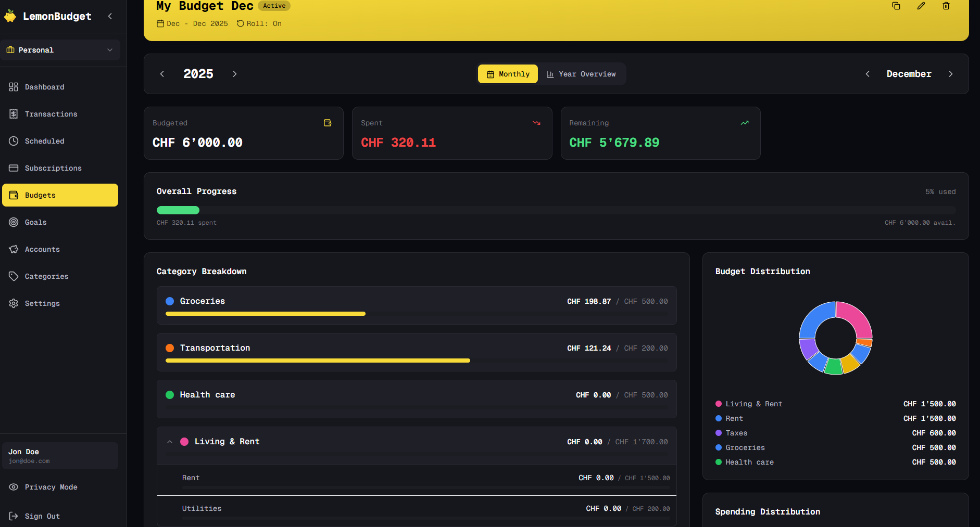Click the delete budget trash icon
Screen dimensions: 980x527
(x=946, y=6)
